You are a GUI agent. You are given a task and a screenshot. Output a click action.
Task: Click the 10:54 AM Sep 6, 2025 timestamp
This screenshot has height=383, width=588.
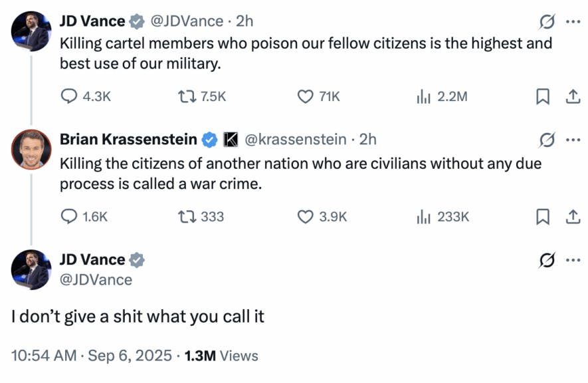pos(92,356)
